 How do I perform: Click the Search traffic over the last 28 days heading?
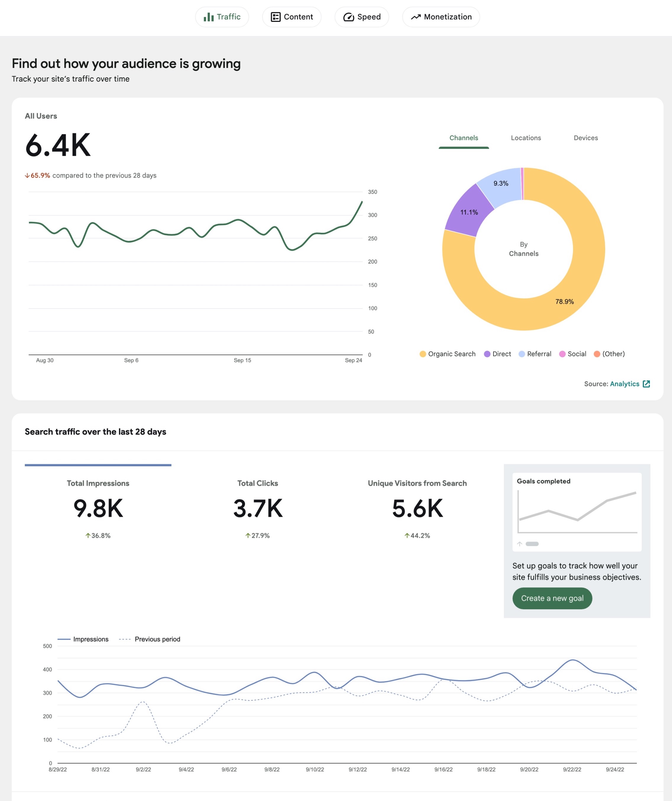(x=95, y=432)
